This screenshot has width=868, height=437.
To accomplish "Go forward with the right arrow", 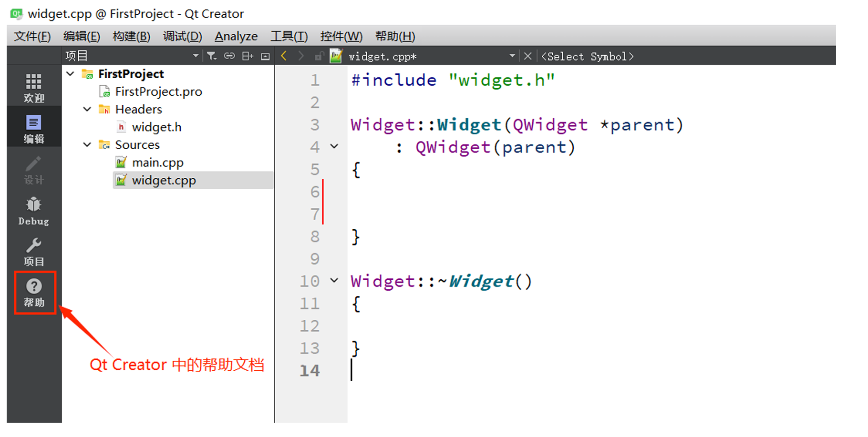I will click(x=301, y=56).
